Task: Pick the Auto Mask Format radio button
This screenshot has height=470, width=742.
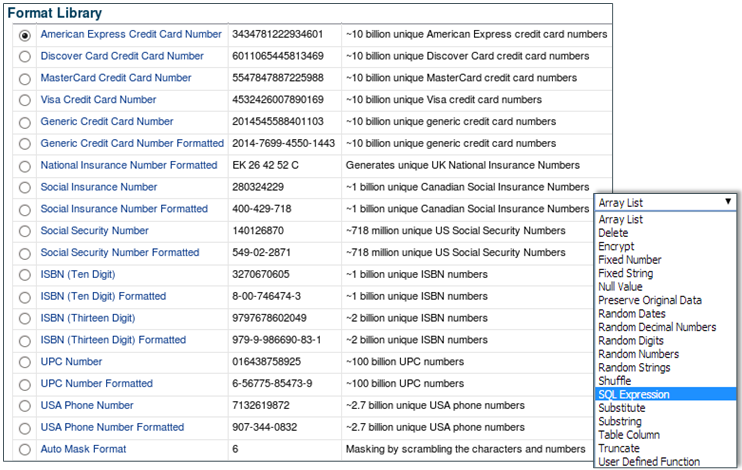Action: coord(24,450)
